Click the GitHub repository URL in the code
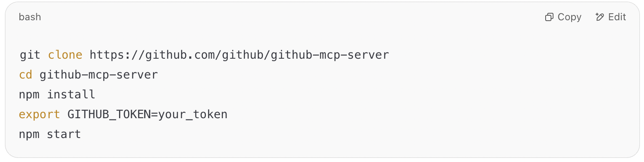Viewport: 644px width, 162px height. click(239, 55)
